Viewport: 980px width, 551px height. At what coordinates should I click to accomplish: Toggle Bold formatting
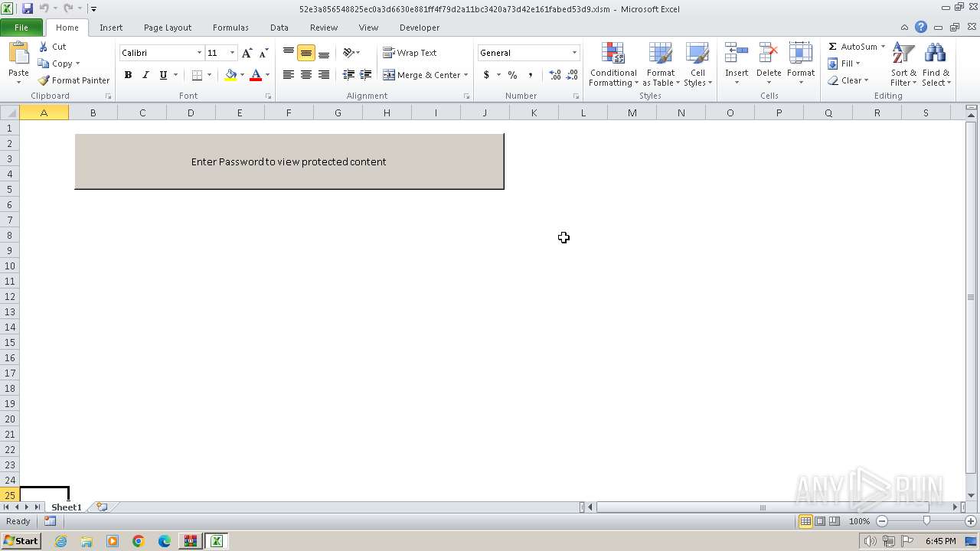tap(128, 75)
